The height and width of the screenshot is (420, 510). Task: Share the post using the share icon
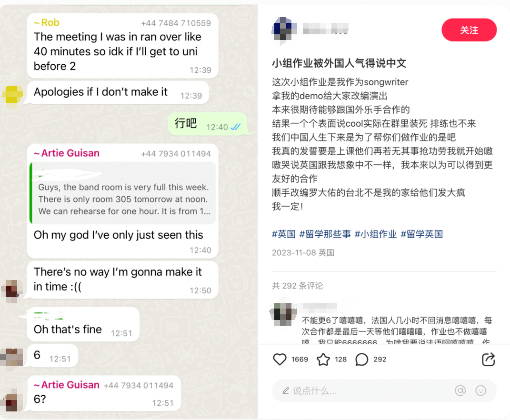pos(488,359)
